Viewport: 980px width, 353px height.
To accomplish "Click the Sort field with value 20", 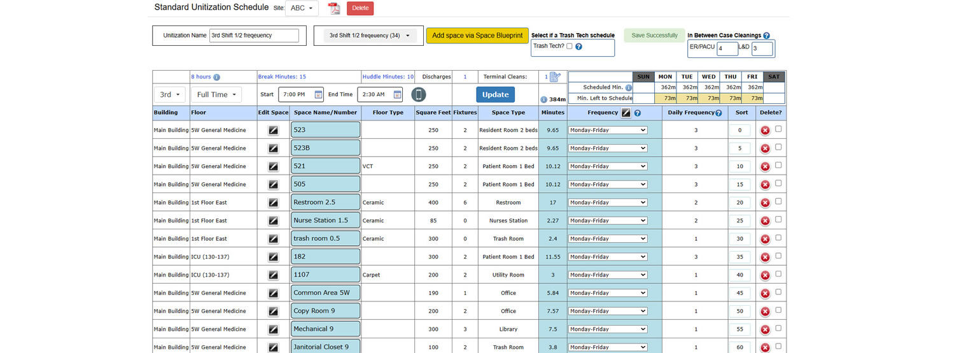I will (739, 203).
